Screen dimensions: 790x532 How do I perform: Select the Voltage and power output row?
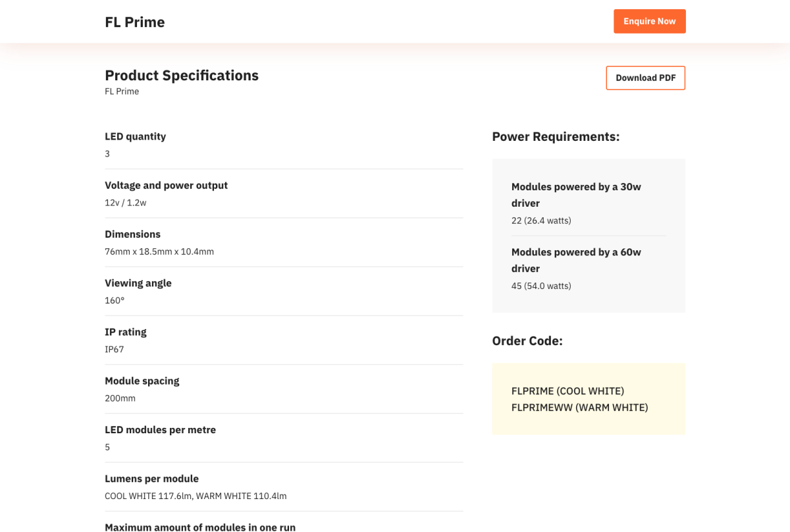[284, 194]
